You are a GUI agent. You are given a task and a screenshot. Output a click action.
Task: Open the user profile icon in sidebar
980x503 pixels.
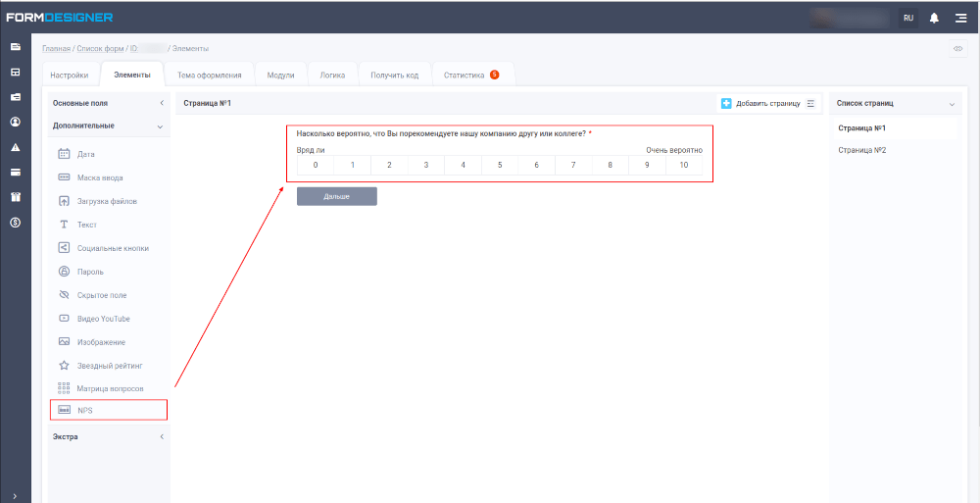click(15, 122)
